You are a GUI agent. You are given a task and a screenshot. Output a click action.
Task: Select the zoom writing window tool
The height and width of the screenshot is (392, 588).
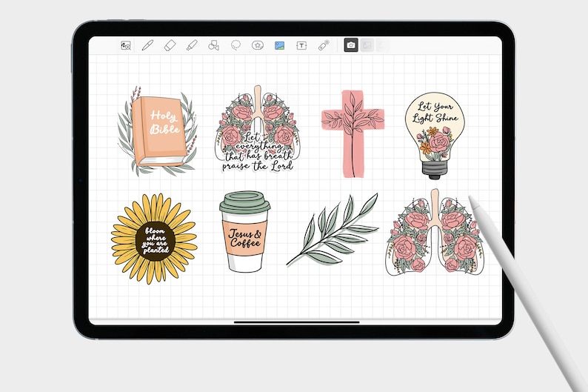coord(126,46)
